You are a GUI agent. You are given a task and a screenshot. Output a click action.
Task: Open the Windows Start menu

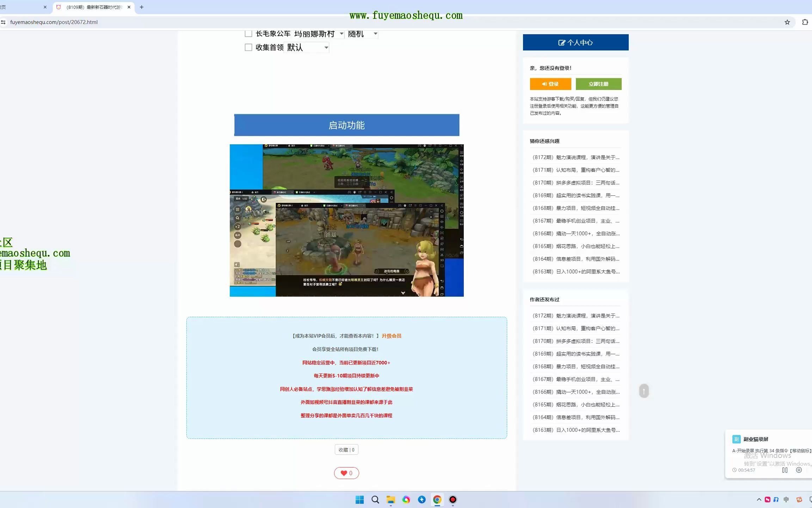coord(359,500)
